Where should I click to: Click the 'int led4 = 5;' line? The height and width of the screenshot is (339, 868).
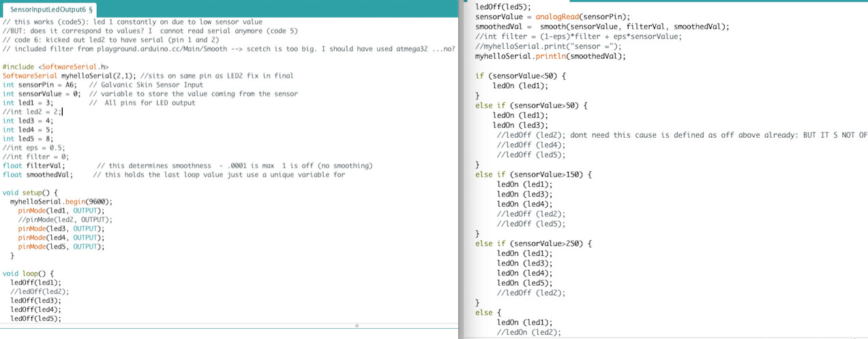(x=28, y=129)
